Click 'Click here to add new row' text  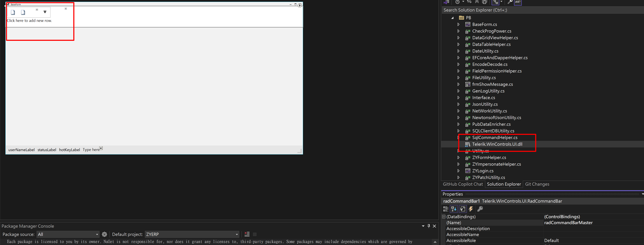[30, 21]
